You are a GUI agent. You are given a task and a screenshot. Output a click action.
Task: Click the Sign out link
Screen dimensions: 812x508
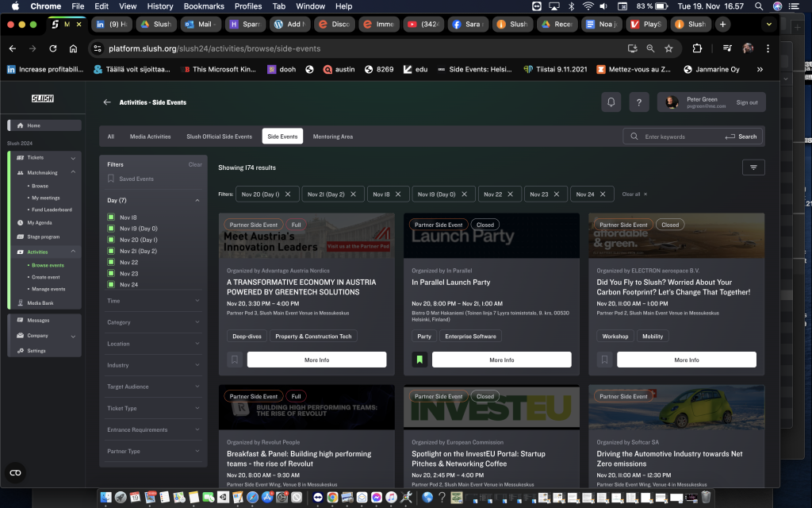(746, 102)
